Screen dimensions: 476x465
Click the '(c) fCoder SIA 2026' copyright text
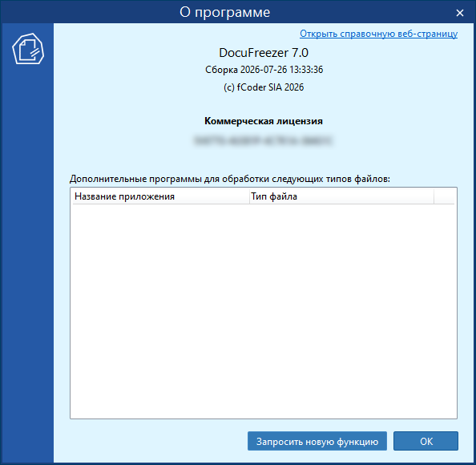[264, 87]
